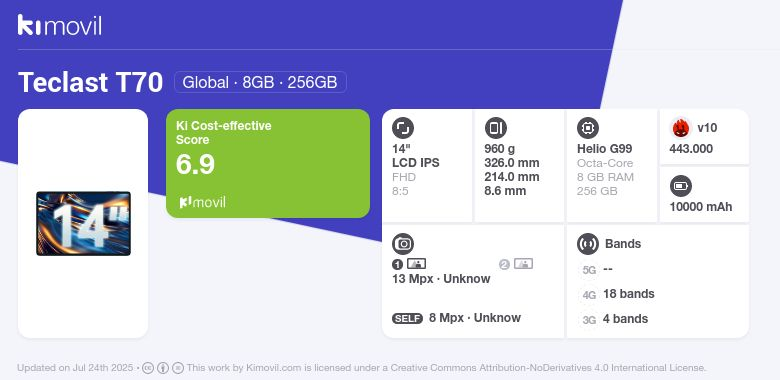Click the 13 Mpx · Unknow rear camera text

tap(441, 279)
